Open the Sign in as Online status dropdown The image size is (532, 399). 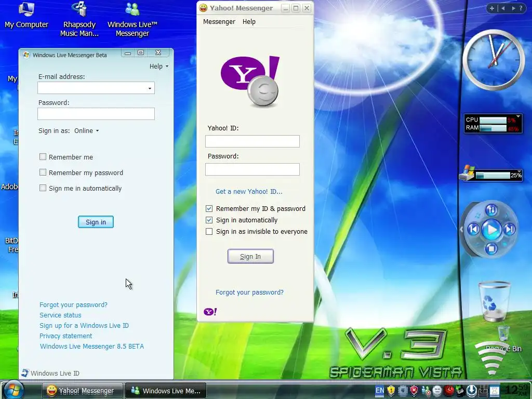(x=87, y=130)
